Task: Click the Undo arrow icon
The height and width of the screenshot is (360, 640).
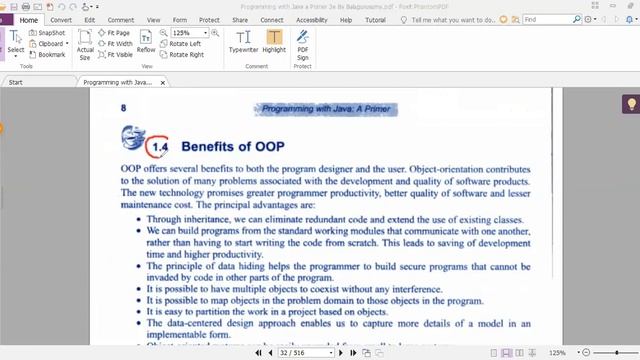Action: pos(62,7)
